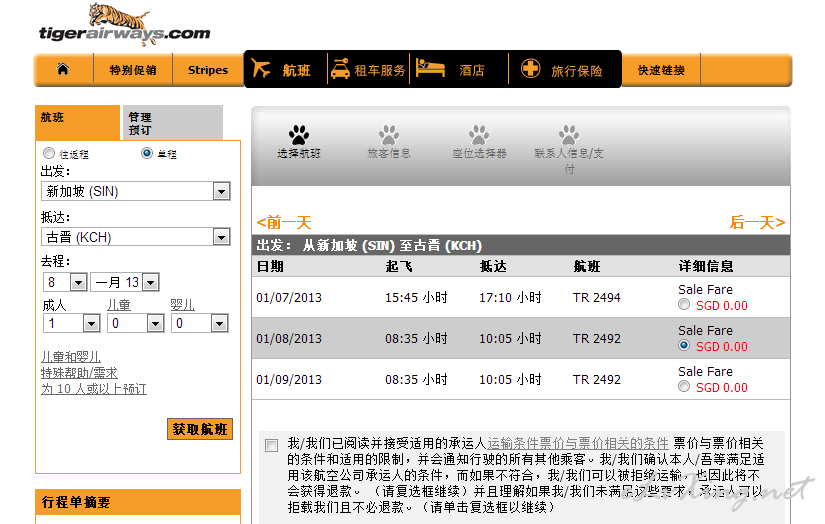Open the 婴儿 infant count dropdown
Image resolution: width=825 pixels, height=524 pixels.
(x=199, y=323)
